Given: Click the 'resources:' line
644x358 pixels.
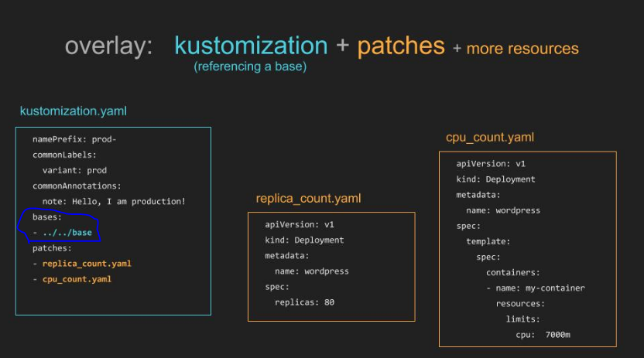Looking at the screenshot, I should pyautogui.click(x=520, y=304).
